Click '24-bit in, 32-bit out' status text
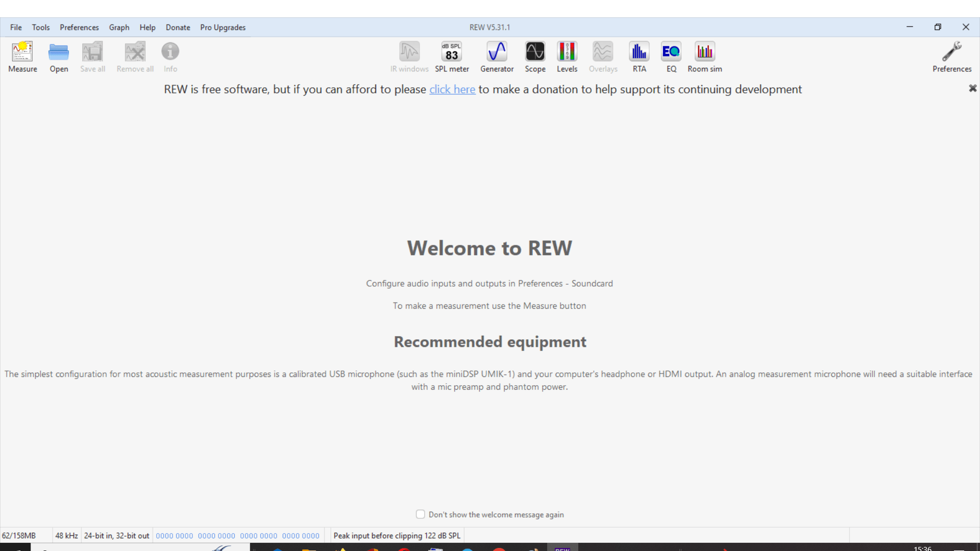 [116, 536]
